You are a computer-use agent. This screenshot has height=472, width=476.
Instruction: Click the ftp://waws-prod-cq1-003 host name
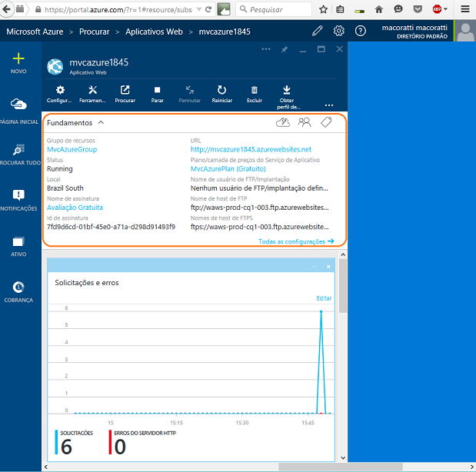(x=260, y=208)
